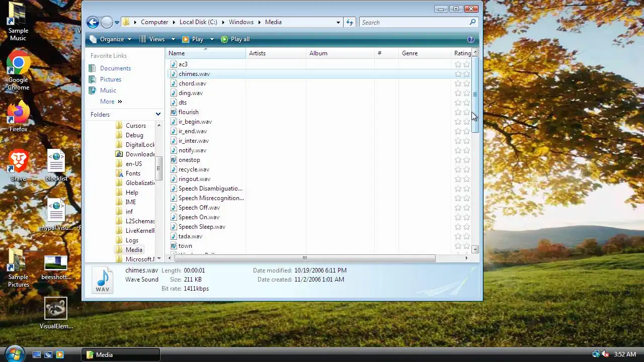The image size is (644, 362).
Task: Set first rating star for dts
Action: point(458,103)
